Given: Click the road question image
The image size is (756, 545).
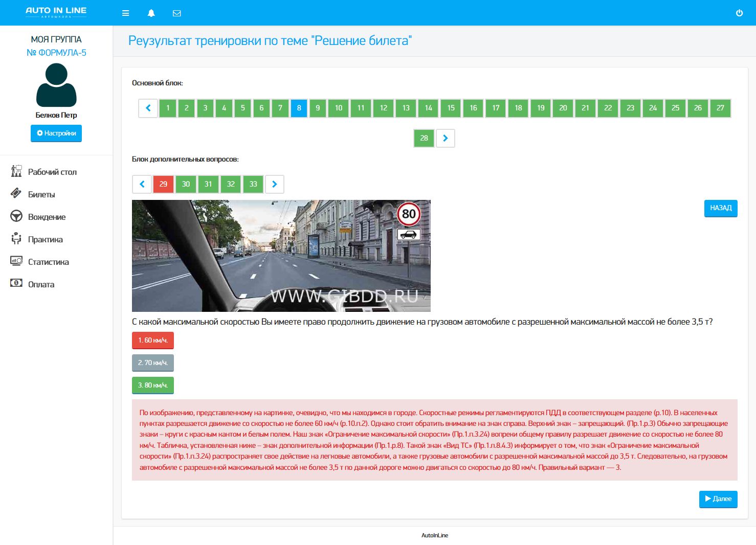Looking at the screenshot, I should point(281,256).
